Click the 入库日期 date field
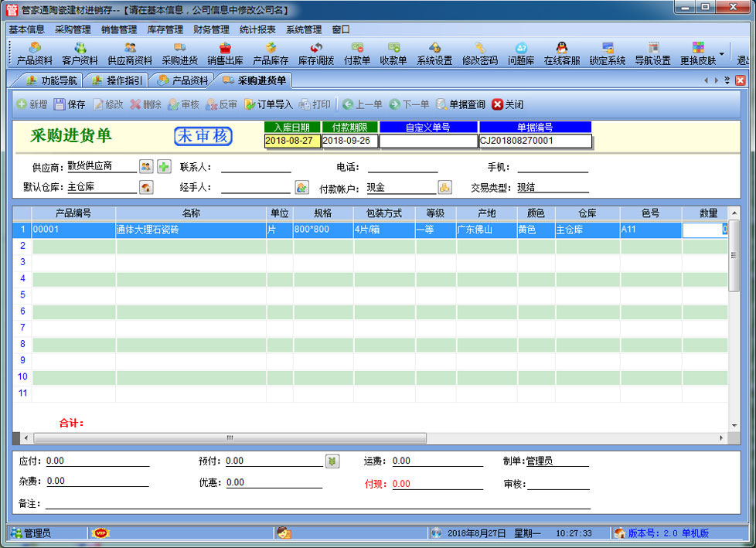Viewport: 756px width, 548px height. tap(292, 141)
